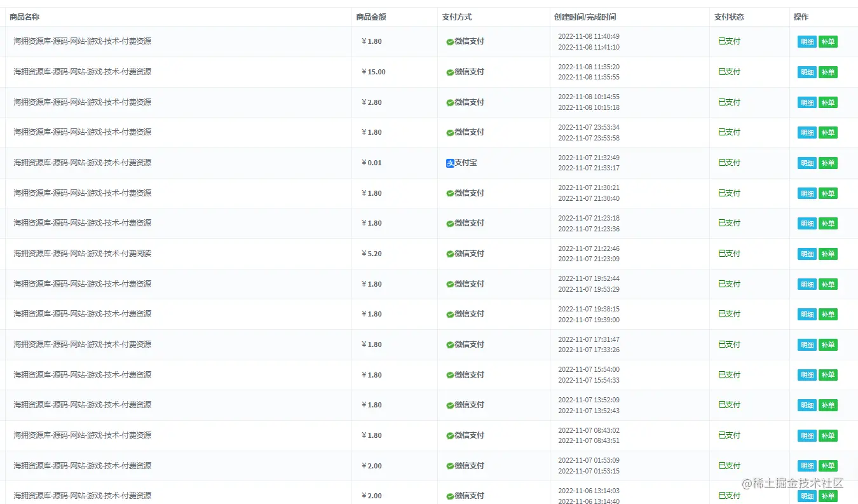The image size is (858, 504).
Task: Click WeChat Pay icon in order created 2022-11-07 21:30:21
Action: tap(450, 194)
